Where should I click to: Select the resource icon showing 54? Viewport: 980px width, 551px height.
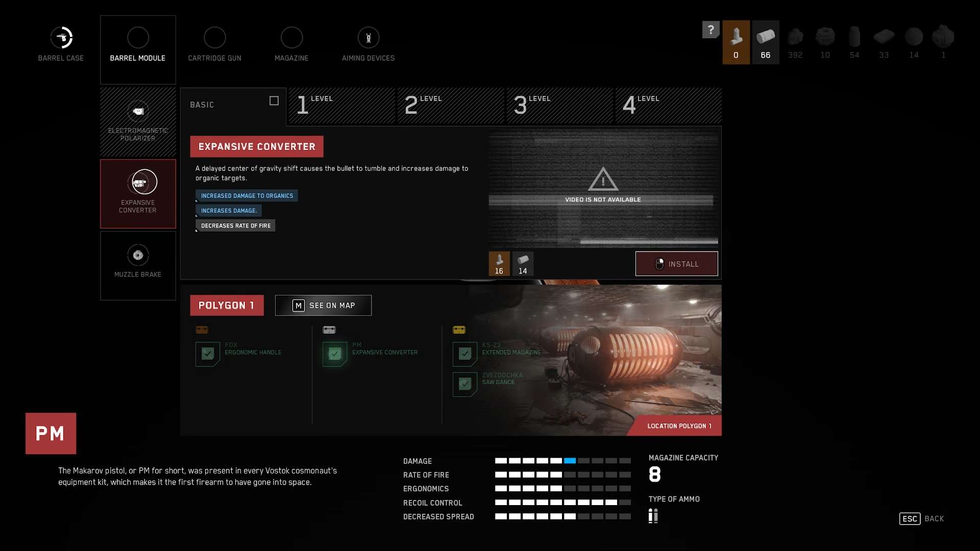pyautogui.click(x=854, y=42)
